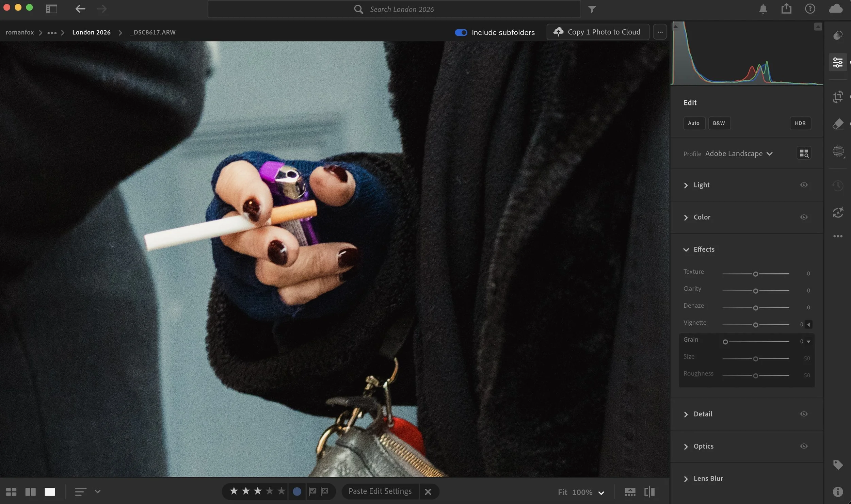Image resolution: width=851 pixels, height=504 pixels.
Task: Click the filter funnel icon
Action: (x=592, y=10)
